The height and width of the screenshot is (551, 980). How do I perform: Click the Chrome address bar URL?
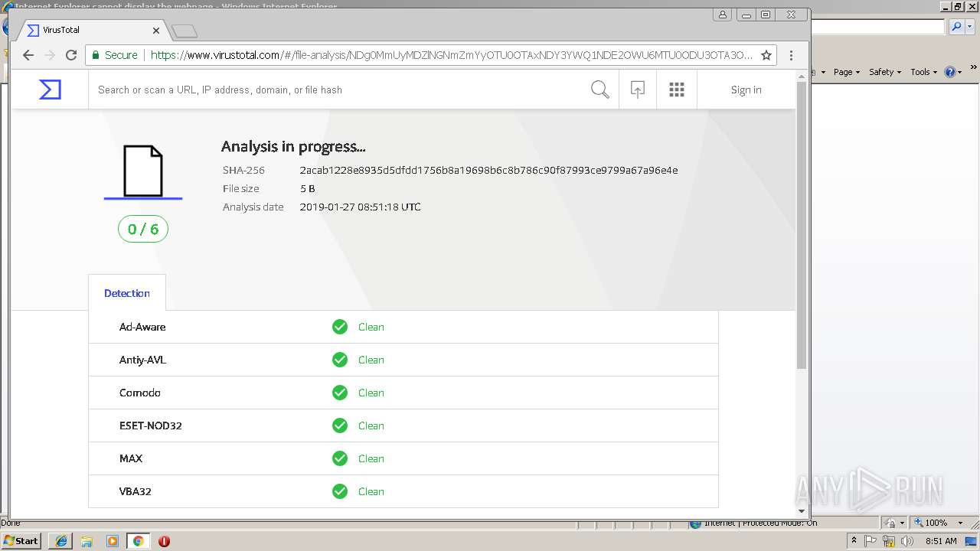coord(452,55)
